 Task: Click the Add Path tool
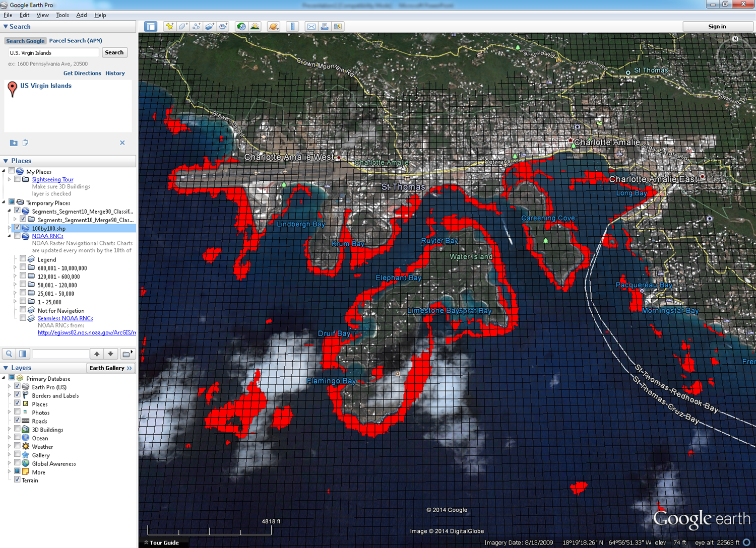(197, 27)
